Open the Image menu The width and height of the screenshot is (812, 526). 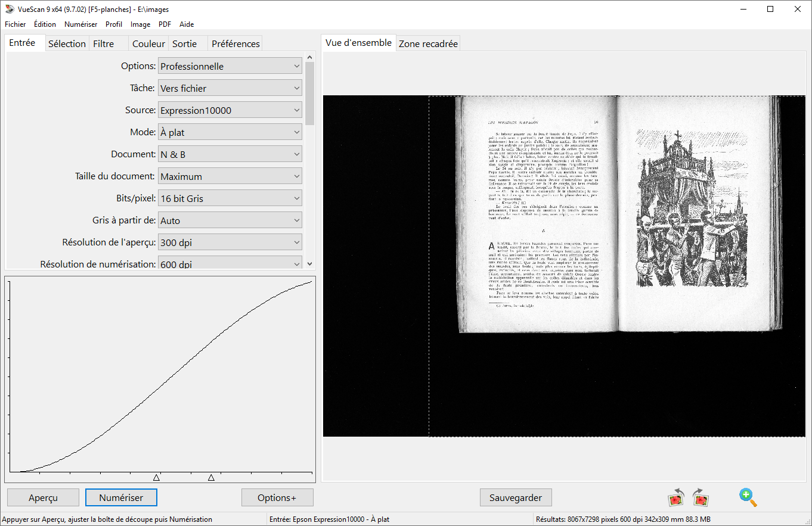click(141, 24)
